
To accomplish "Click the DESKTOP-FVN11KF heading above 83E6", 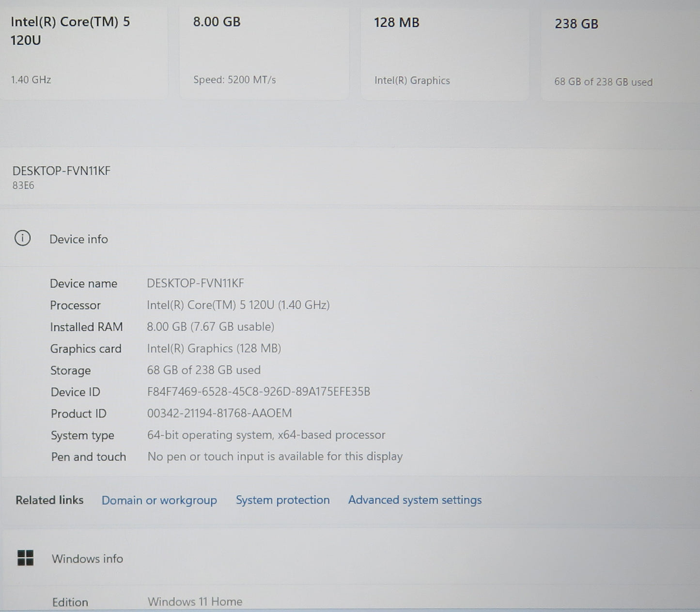I will pos(62,170).
